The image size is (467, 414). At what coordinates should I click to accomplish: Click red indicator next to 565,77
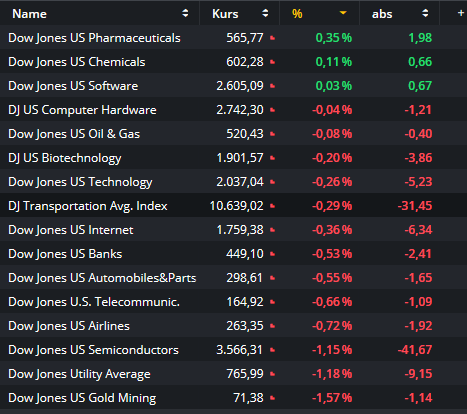click(272, 38)
